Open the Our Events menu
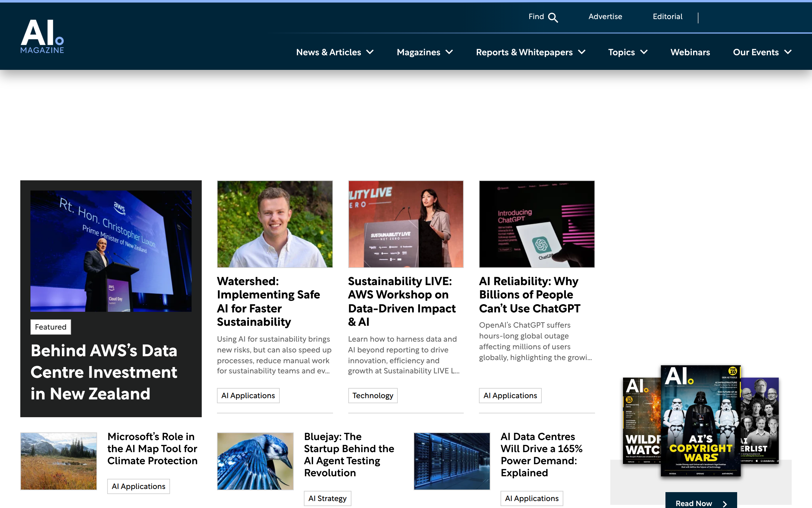This screenshot has height=508, width=812. (x=756, y=52)
